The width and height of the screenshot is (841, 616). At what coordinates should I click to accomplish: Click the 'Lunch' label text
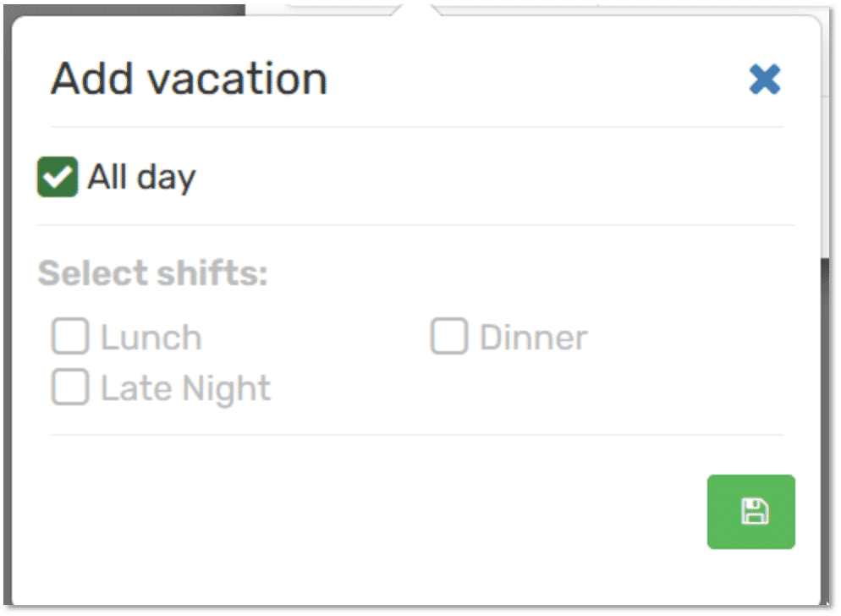pyautogui.click(x=151, y=338)
